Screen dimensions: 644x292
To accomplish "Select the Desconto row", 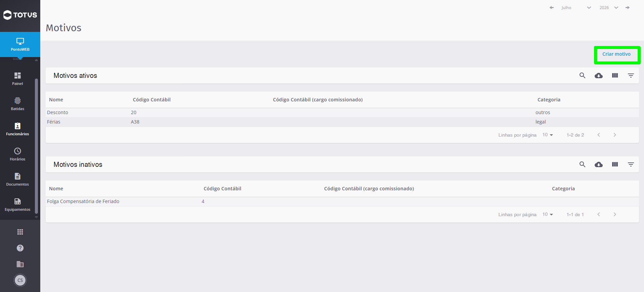I will [x=342, y=112].
